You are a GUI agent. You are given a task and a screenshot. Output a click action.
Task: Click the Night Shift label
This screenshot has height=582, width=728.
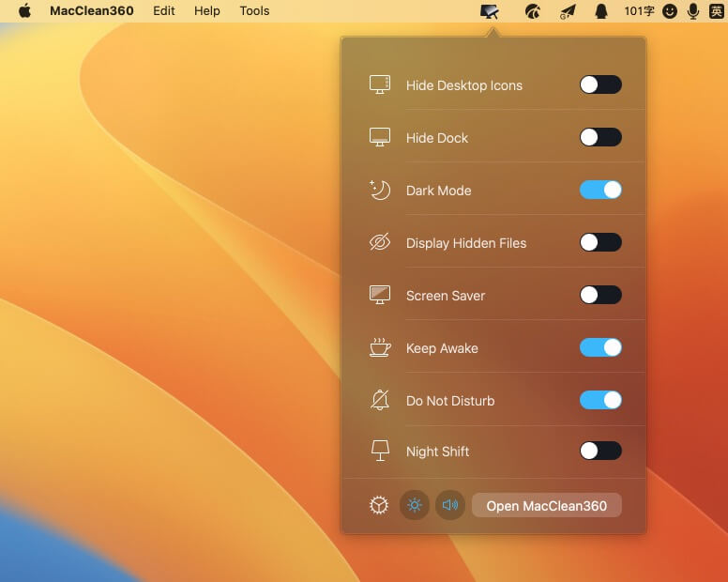click(437, 452)
